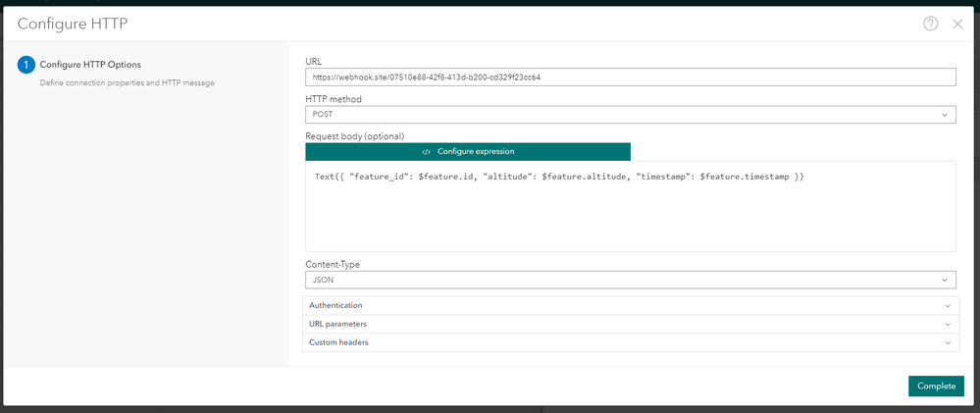Click the request body expression text area
The image size is (980, 413).
coord(630,216)
